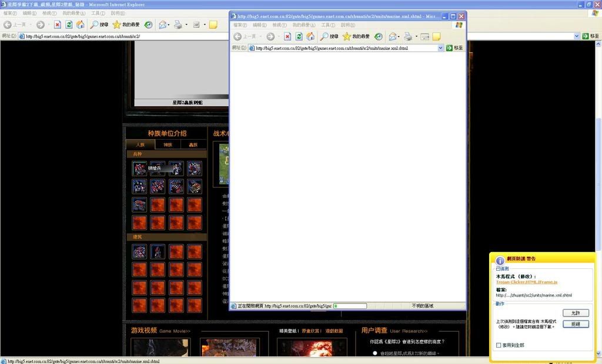
Task: Open the Print dropdown arrow in main IE toolbar
Action: [186, 25]
